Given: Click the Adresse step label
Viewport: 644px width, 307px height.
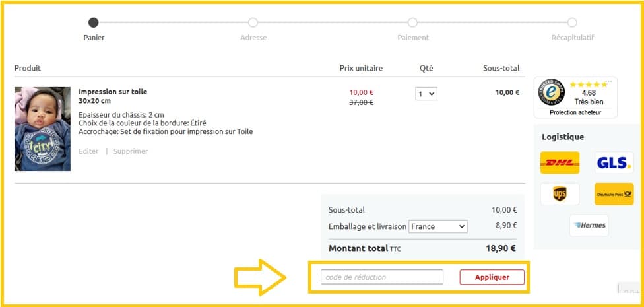Looking at the screenshot, I should pyautogui.click(x=253, y=38).
